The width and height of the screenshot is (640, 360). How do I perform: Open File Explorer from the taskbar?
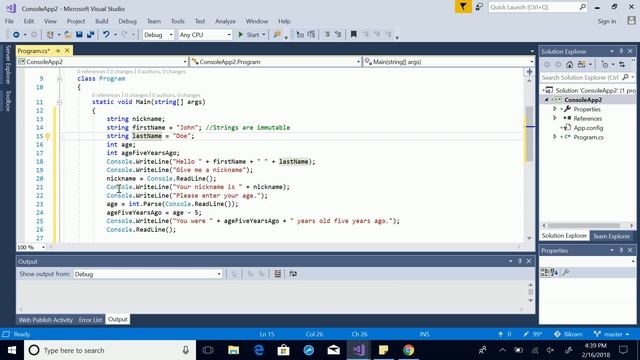click(x=233, y=350)
